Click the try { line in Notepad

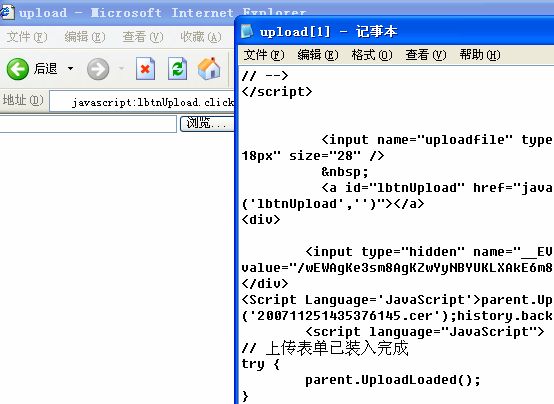click(261, 364)
